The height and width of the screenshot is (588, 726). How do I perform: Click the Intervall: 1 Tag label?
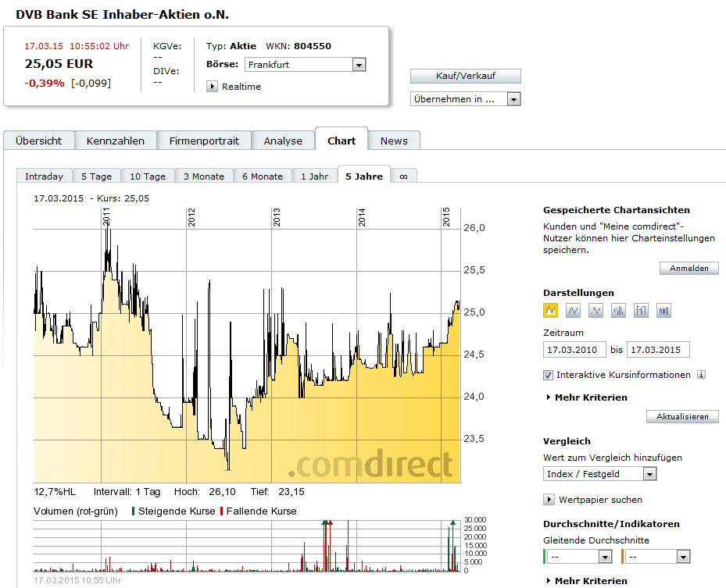point(127,492)
